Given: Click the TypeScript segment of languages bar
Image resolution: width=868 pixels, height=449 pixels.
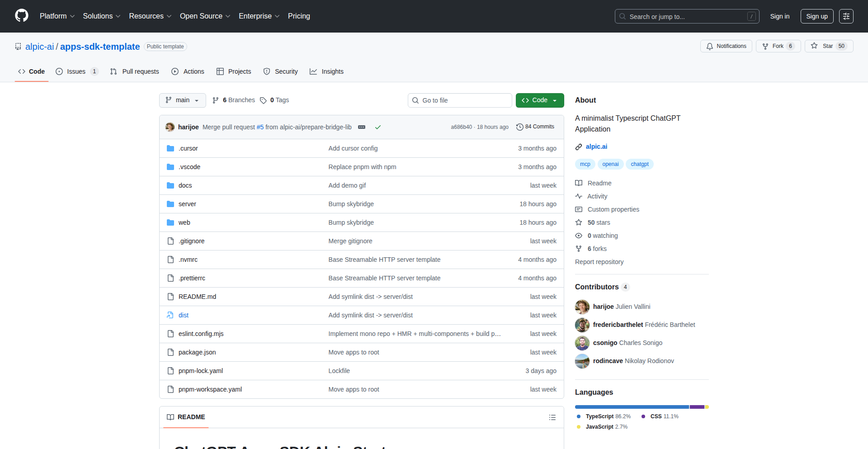Looking at the screenshot, I should coord(632,407).
